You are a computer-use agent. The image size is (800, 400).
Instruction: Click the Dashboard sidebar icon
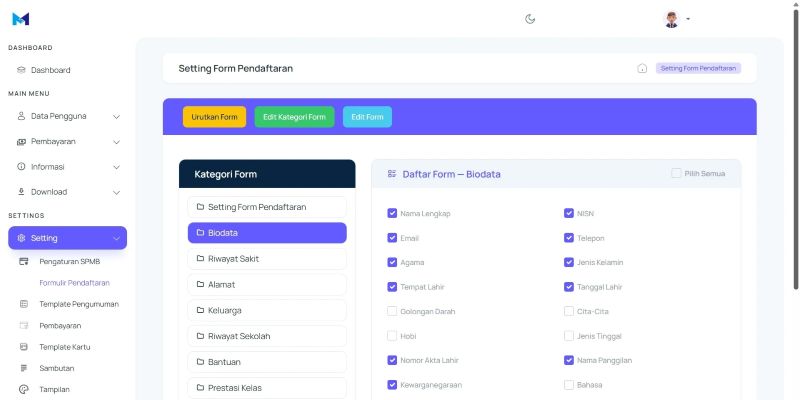coord(21,70)
